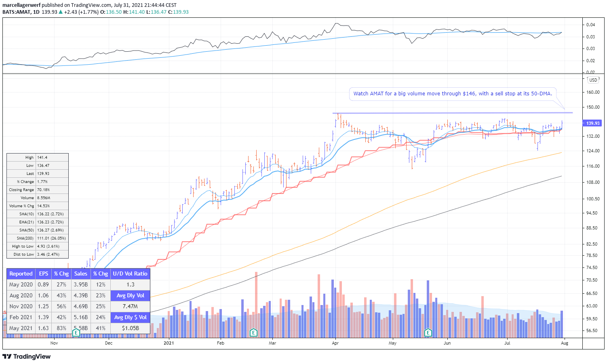Click the O:136.50 open value in the header
Screen dimensions: 607x364
[x=111, y=12]
